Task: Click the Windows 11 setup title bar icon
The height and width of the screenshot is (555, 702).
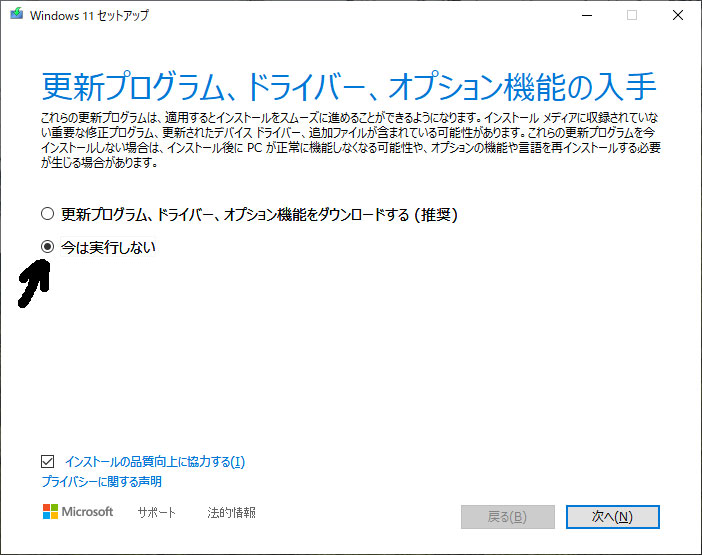Action: tap(17, 14)
